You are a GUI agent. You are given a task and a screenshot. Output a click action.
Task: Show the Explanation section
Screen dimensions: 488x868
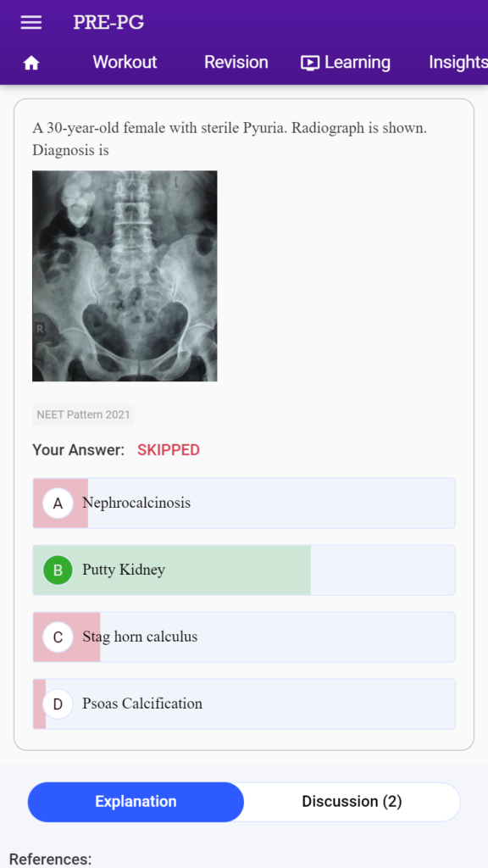coord(136,802)
